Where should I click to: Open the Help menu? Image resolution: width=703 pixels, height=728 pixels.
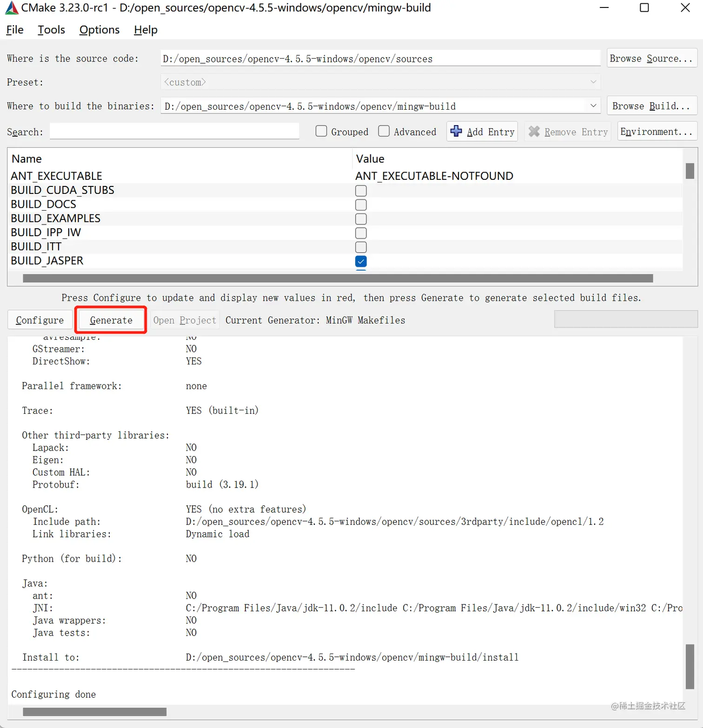(x=146, y=30)
